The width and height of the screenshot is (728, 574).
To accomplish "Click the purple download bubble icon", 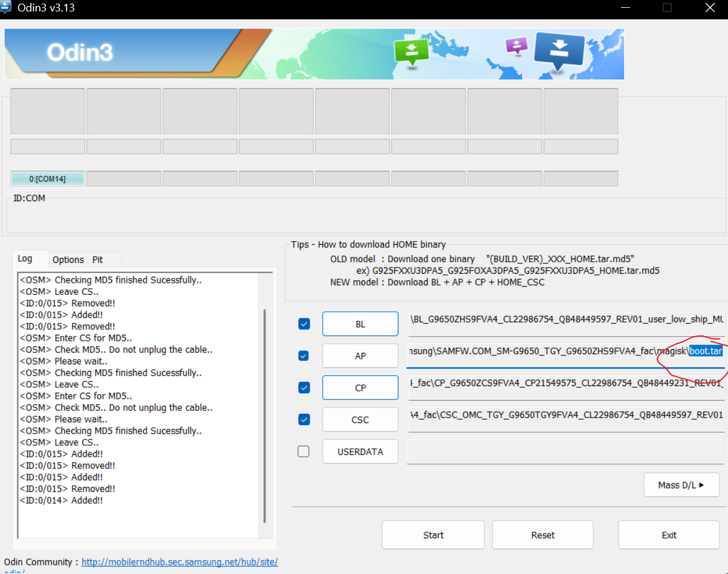I will click(x=517, y=46).
